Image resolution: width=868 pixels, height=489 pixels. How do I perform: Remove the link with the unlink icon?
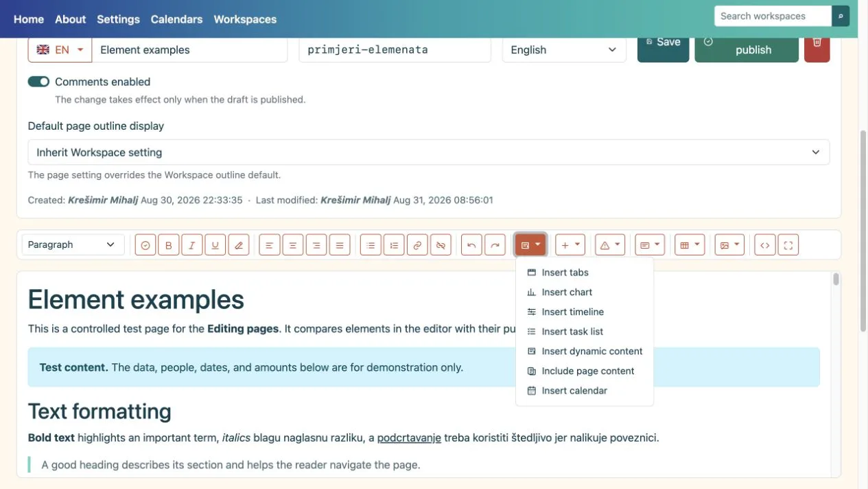click(441, 245)
